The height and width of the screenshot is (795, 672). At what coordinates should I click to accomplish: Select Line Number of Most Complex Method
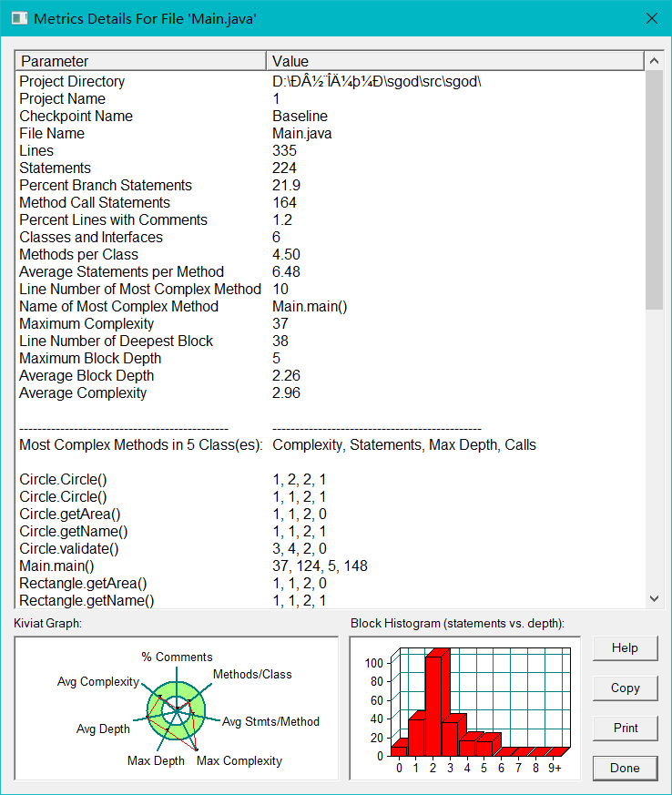coord(330,289)
